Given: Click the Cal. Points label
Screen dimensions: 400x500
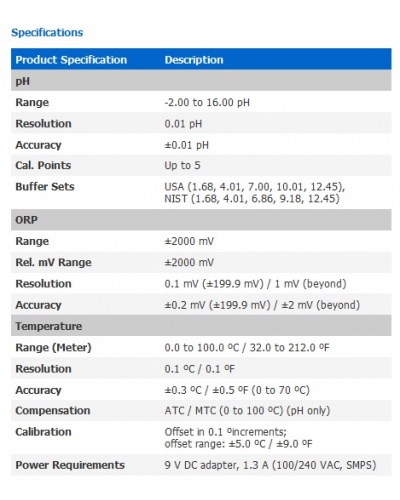Looking at the screenshot, I should coord(43,165).
